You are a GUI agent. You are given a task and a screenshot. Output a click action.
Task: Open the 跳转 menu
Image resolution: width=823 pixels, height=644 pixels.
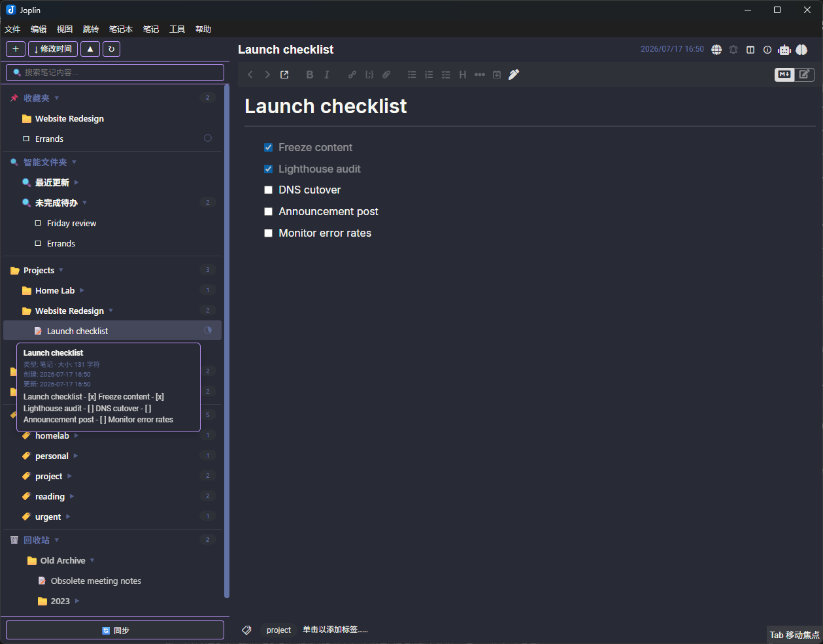[x=91, y=29]
